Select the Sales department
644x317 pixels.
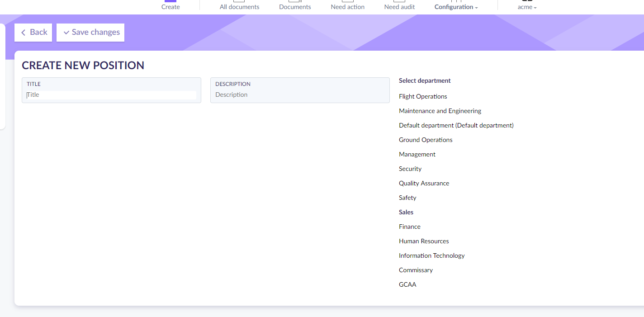(x=406, y=212)
